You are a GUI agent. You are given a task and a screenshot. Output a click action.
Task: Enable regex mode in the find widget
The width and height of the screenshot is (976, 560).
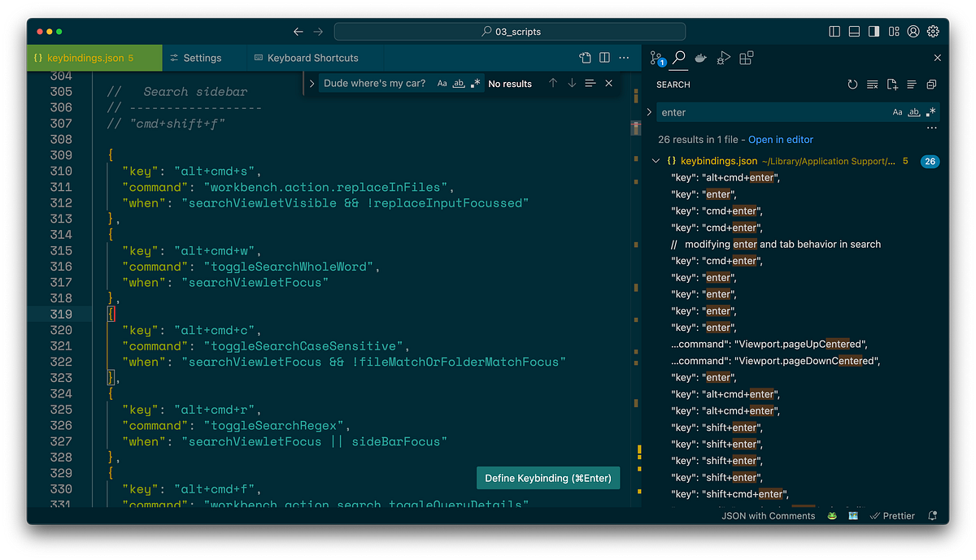click(476, 82)
